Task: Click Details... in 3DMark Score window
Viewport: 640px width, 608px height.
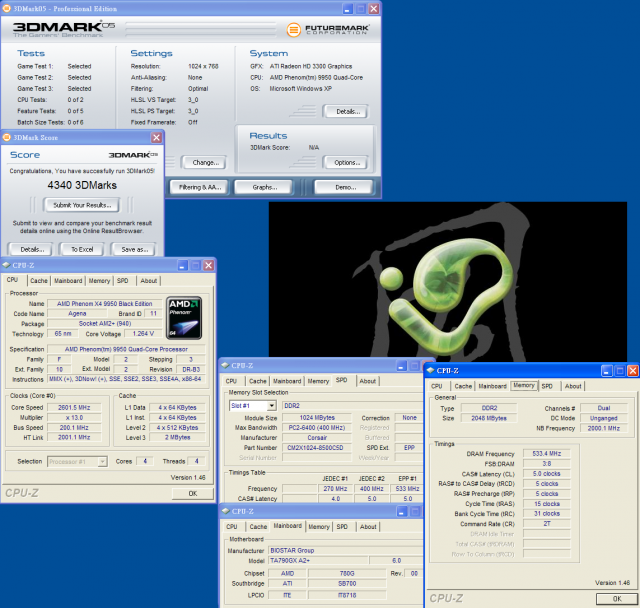Action: click(x=31, y=249)
